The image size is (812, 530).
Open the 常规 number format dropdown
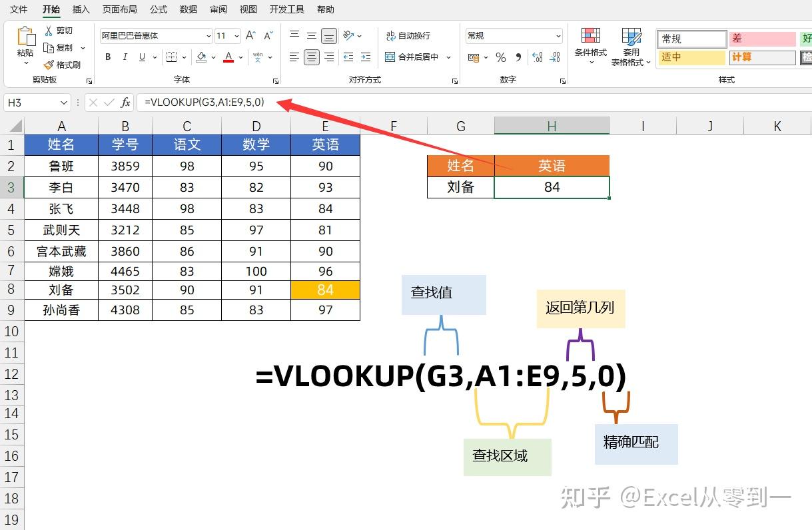pyautogui.click(x=557, y=36)
